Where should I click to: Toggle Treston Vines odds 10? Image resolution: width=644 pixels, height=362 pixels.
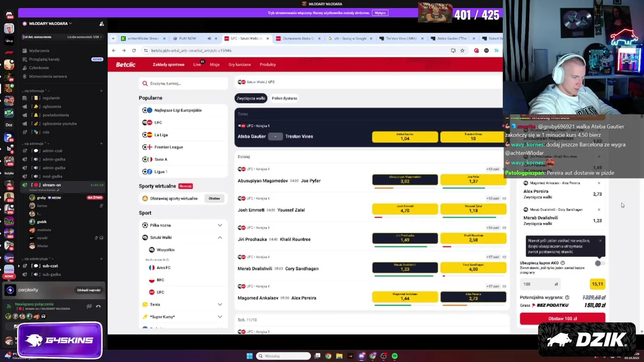(x=473, y=136)
